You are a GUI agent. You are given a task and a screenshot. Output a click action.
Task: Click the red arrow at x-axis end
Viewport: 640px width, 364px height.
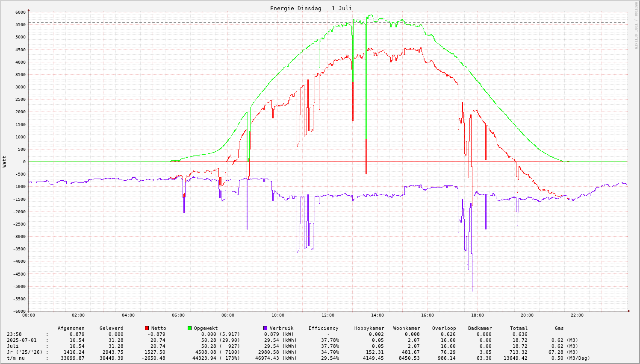coord(629,311)
